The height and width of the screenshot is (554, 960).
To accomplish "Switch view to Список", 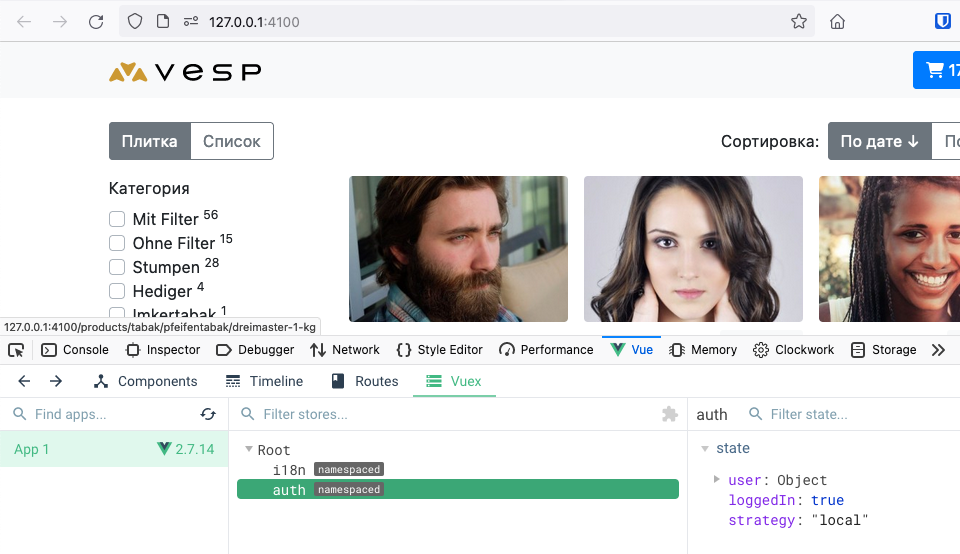I will click(231, 141).
